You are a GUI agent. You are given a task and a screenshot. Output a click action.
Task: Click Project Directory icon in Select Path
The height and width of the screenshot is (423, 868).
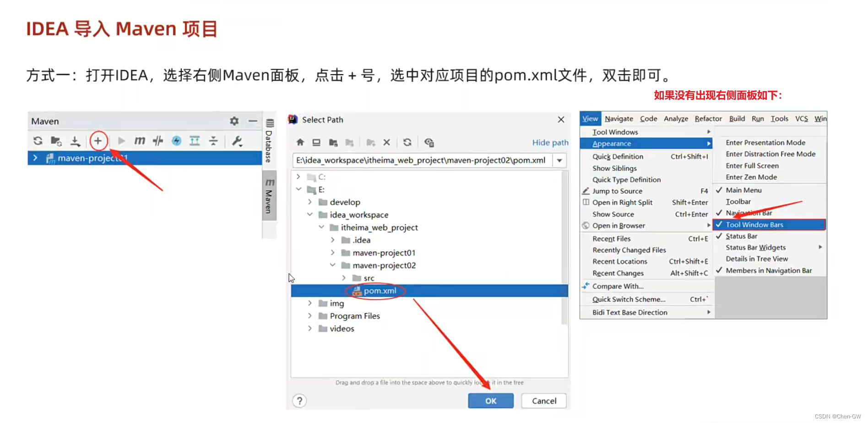point(333,142)
